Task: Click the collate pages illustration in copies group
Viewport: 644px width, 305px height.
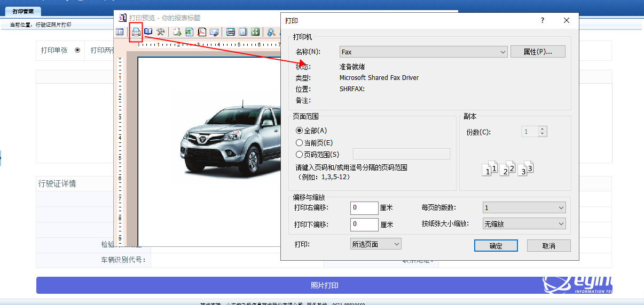Action: [x=508, y=168]
